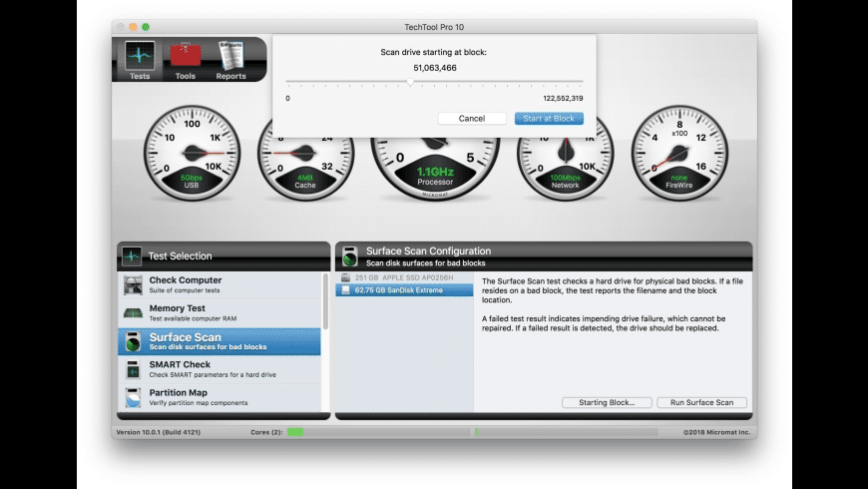Select the Memory Test entry

coord(219,313)
